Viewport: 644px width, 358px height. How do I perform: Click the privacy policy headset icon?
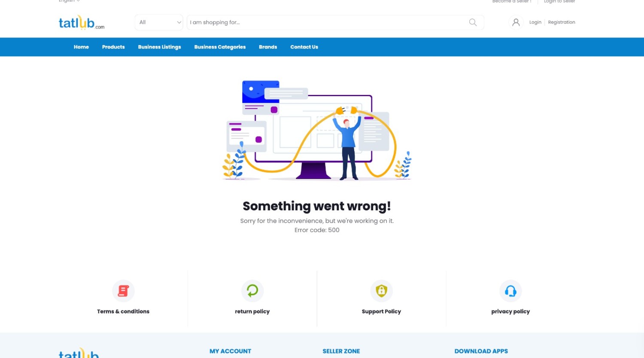(510, 291)
